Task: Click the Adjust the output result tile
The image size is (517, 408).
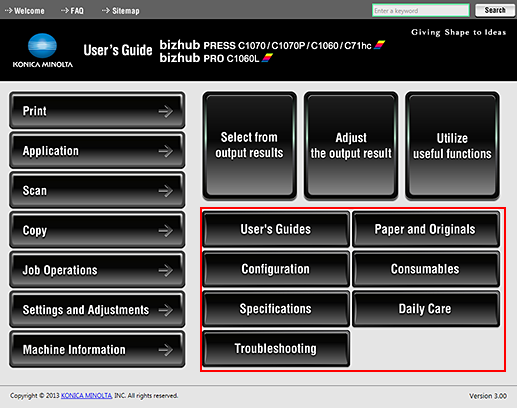Action: point(351,146)
